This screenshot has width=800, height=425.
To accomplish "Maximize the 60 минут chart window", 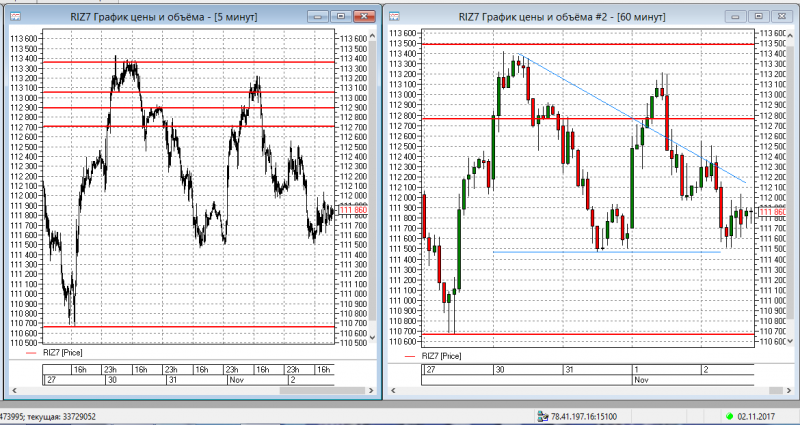I will (x=761, y=17).
